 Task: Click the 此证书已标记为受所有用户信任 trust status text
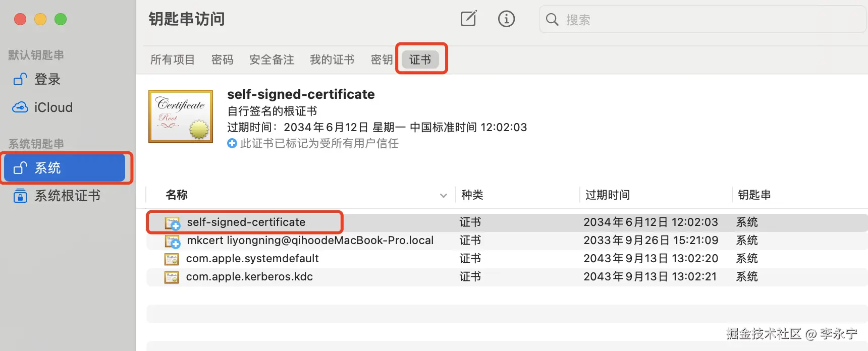[x=319, y=143]
